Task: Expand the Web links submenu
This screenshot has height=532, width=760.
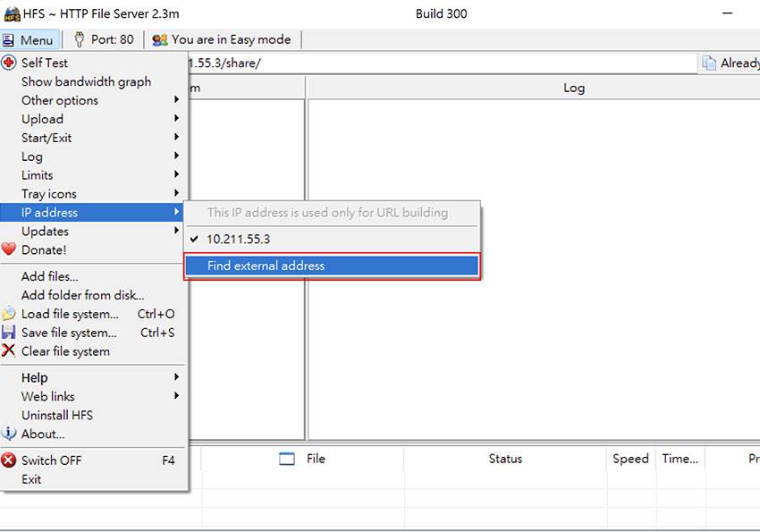Action: [x=48, y=396]
